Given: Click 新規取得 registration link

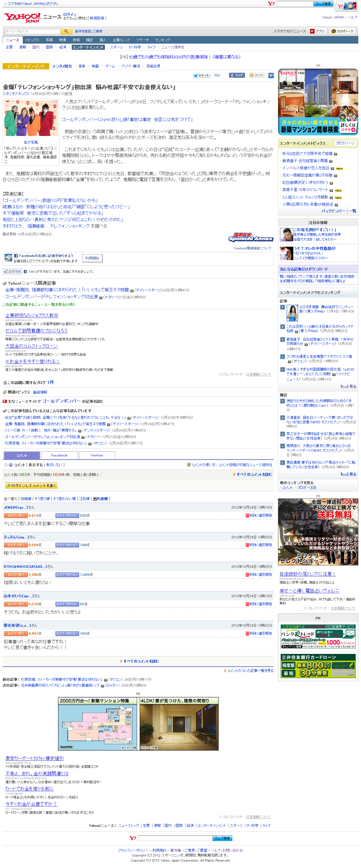Looking at the screenshot, I should click(x=97, y=18).
